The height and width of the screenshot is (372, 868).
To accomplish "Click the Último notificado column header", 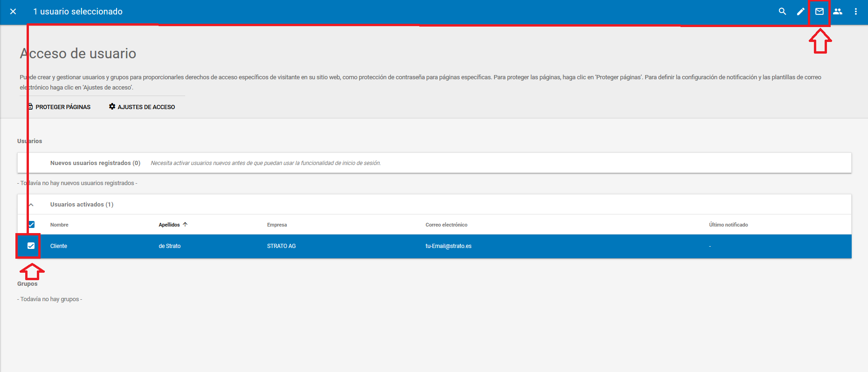I will [x=728, y=225].
